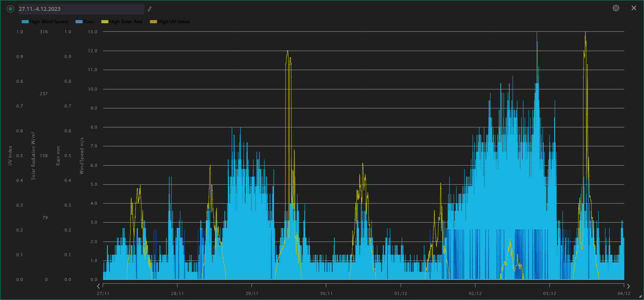
Task: Open chart settings via the gear icon
Action: coord(616,8)
